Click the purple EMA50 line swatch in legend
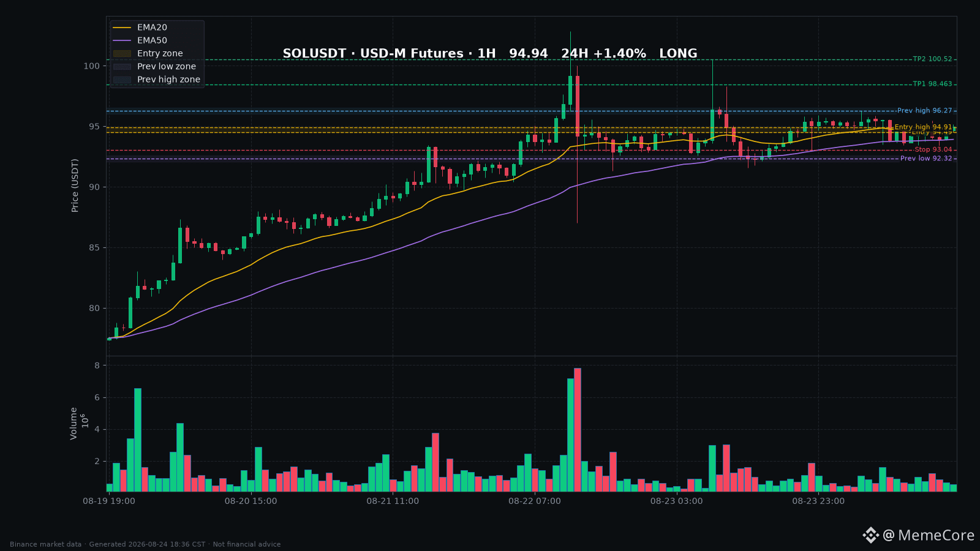Viewport: 980px width, 551px height. tap(122, 40)
